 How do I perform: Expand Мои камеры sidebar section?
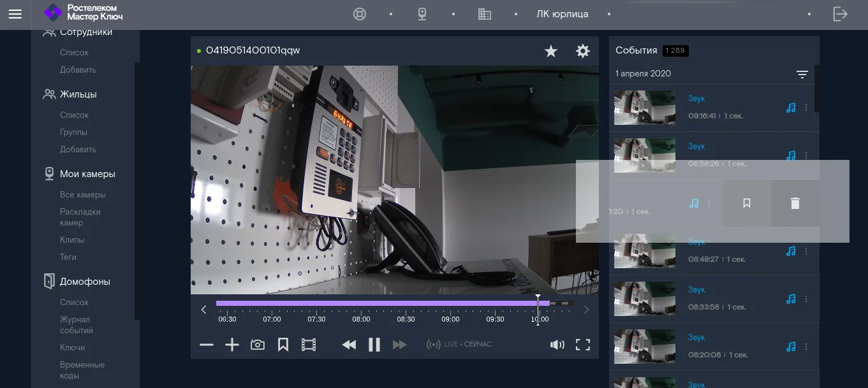(x=80, y=174)
